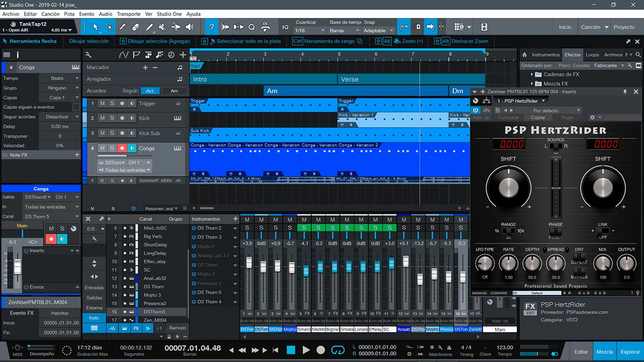Select the Mute tool
The height and width of the screenshot is (362, 644).
pos(163,27)
